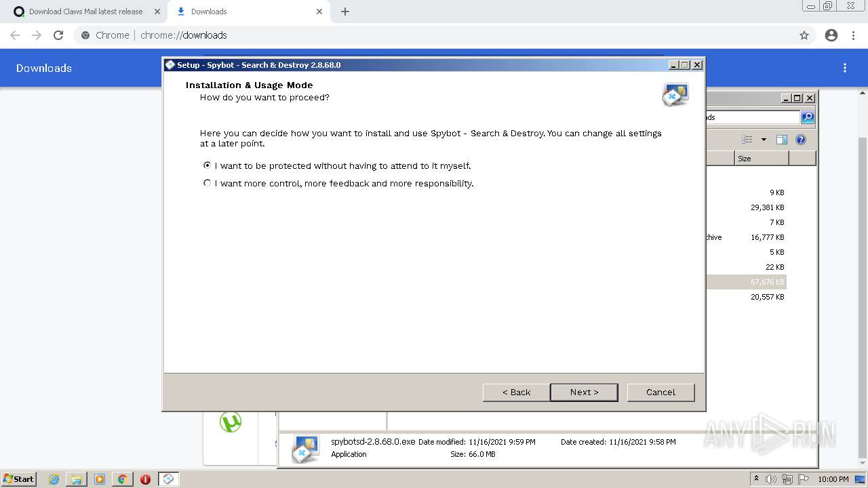The width and height of the screenshot is (868, 488).
Task: Open Downloads page more actions menu
Action: pos(845,68)
